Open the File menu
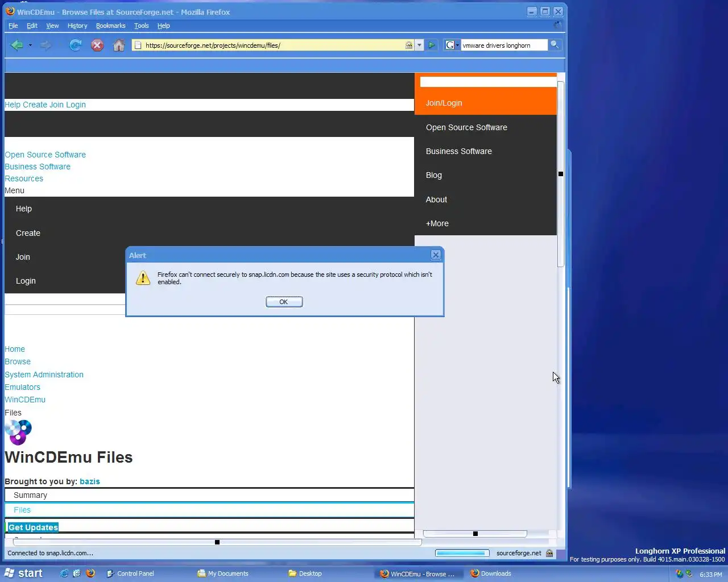 pyautogui.click(x=13, y=26)
